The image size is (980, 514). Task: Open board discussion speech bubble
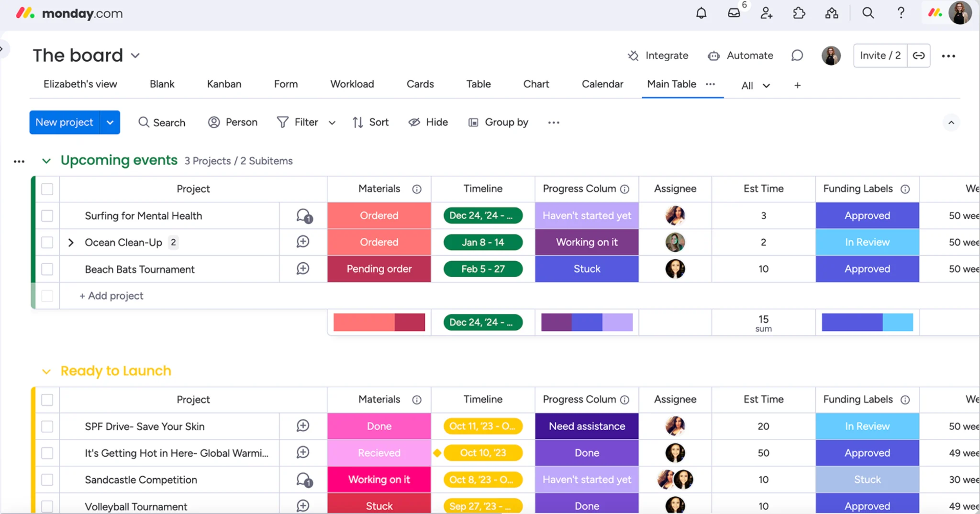point(797,56)
